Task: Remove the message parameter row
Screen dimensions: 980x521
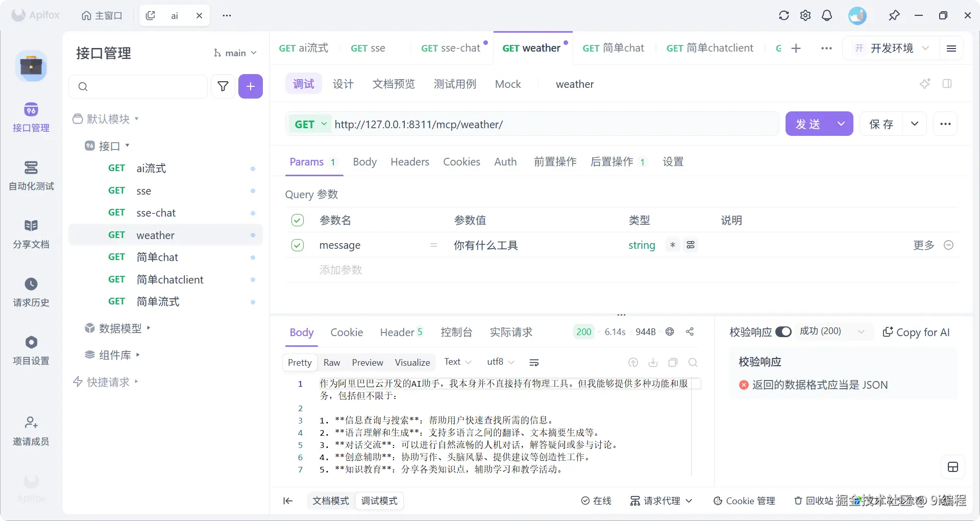Action: click(x=949, y=245)
